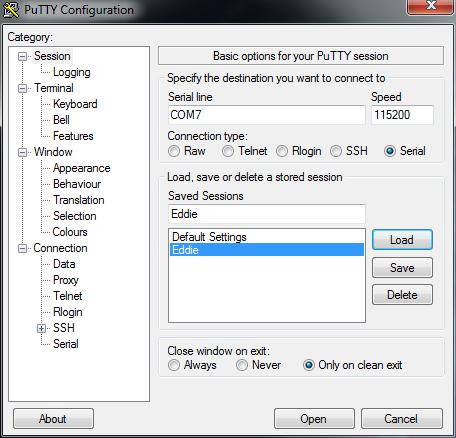Collapse the Session tree node

[22, 56]
